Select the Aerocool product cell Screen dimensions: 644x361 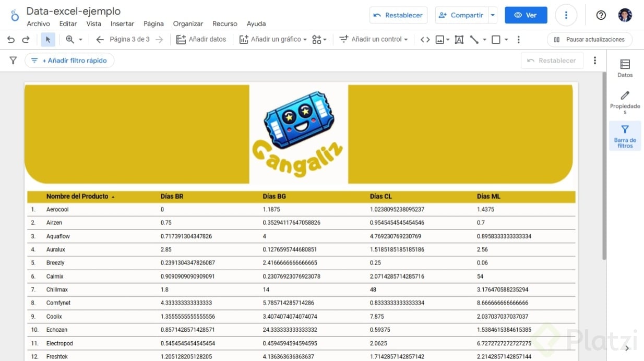pyautogui.click(x=57, y=210)
